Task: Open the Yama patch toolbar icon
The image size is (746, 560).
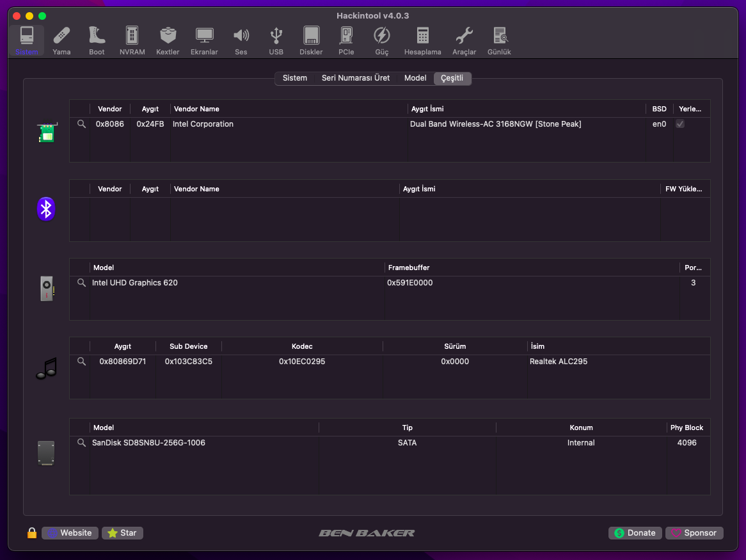Action: 61,40
